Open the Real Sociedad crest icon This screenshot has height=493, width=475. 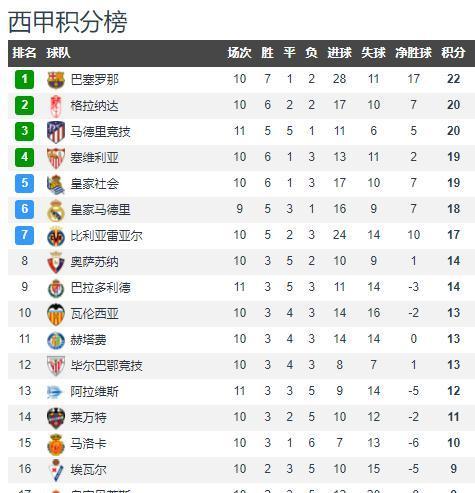pyautogui.click(x=56, y=184)
